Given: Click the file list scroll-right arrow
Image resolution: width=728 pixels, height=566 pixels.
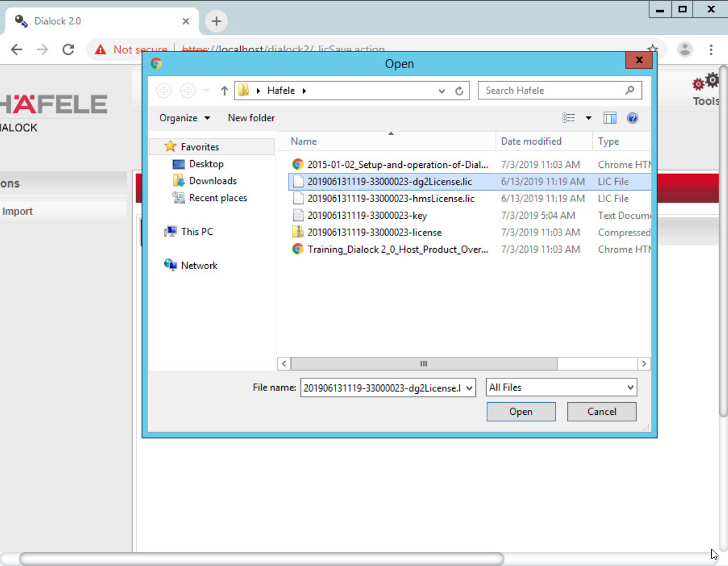Looking at the screenshot, I should pos(644,363).
